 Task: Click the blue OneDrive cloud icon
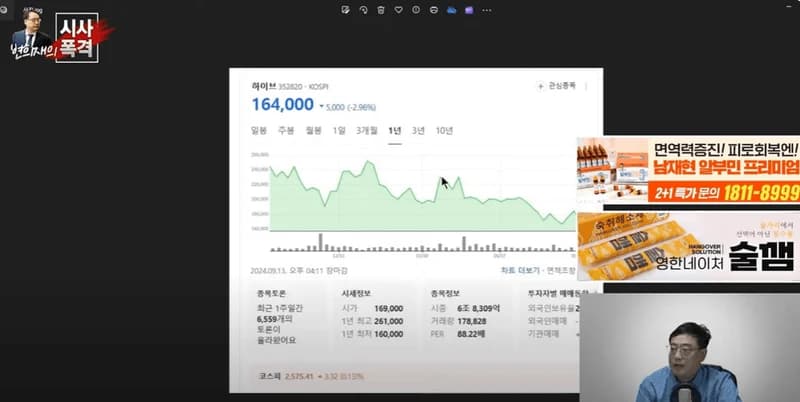point(452,10)
